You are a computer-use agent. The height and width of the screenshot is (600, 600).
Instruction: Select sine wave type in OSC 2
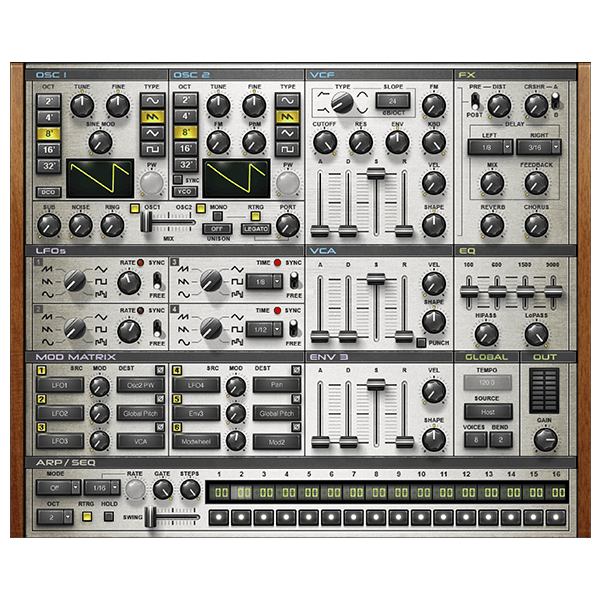pos(287,101)
